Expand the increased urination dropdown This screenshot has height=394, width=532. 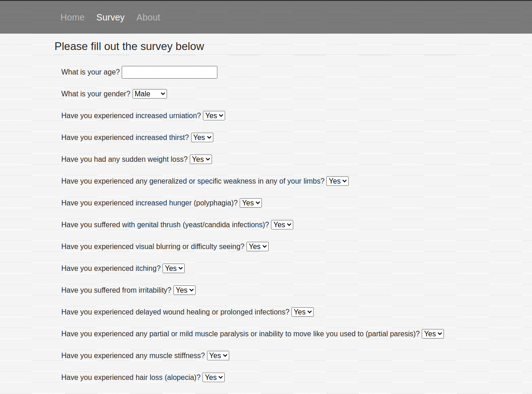[x=214, y=115]
